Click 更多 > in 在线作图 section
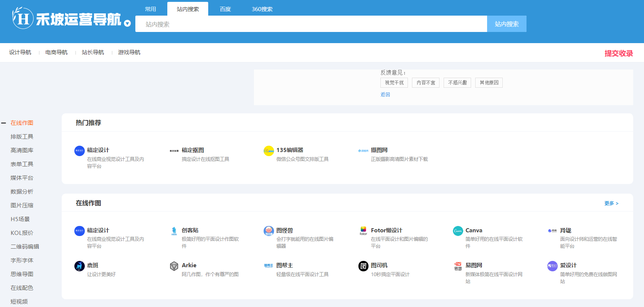Screen dimensions: 644x307 (611, 203)
